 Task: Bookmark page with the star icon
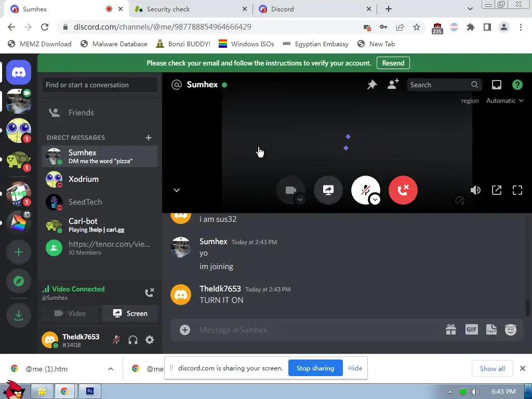click(417, 27)
